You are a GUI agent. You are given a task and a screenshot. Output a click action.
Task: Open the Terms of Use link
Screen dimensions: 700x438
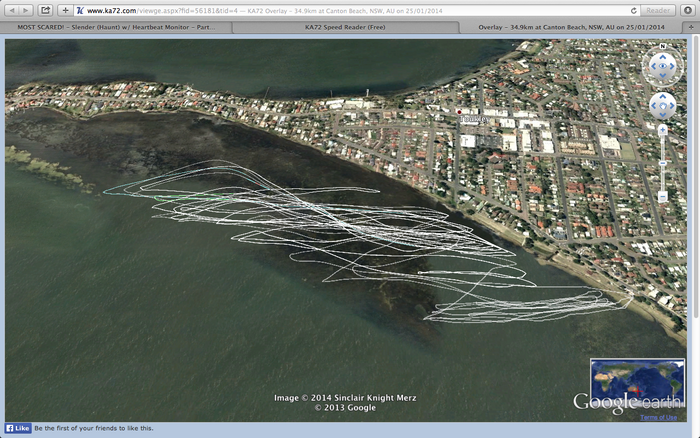click(658, 417)
